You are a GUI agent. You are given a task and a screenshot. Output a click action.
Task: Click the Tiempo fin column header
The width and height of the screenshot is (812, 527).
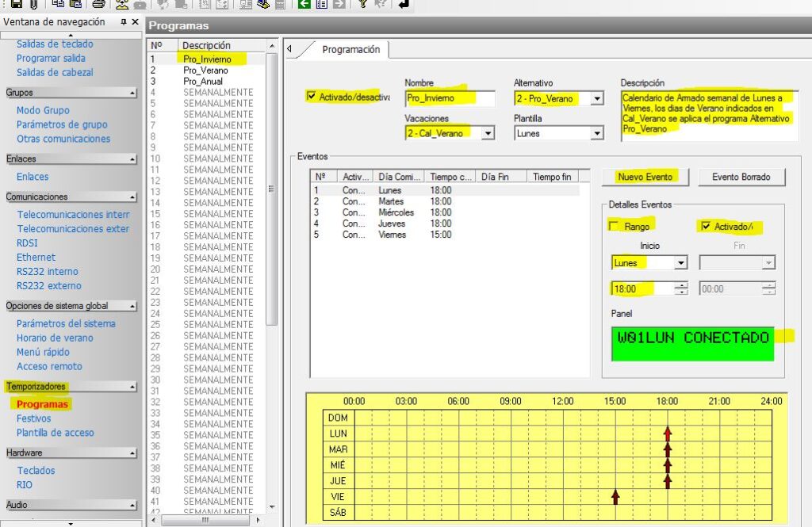(x=552, y=177)
